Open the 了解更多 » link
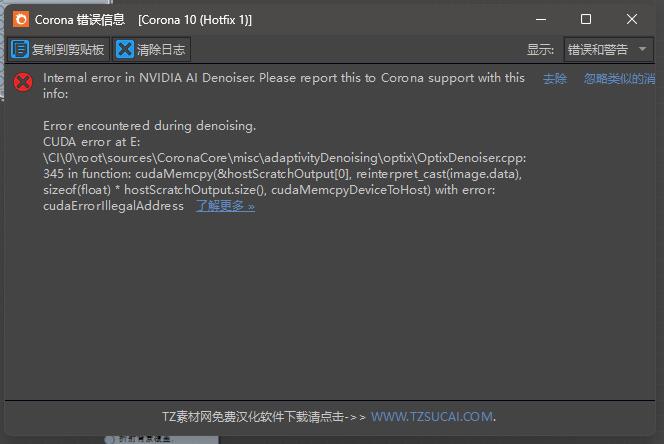 225,206
